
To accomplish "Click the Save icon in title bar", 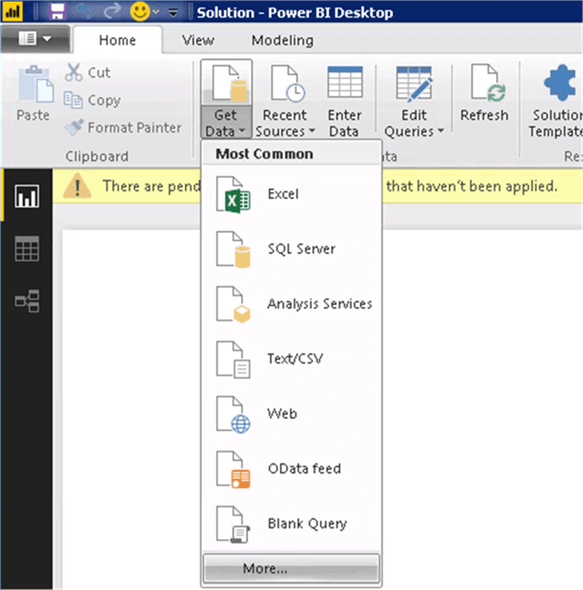I will [58, 11].
